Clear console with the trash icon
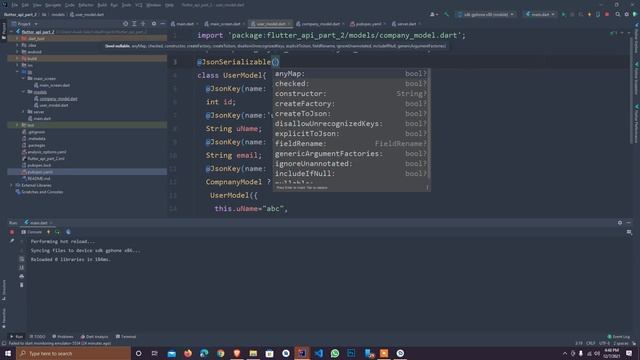The width and height of the screenshot is (640, 360). click(22, 285)
